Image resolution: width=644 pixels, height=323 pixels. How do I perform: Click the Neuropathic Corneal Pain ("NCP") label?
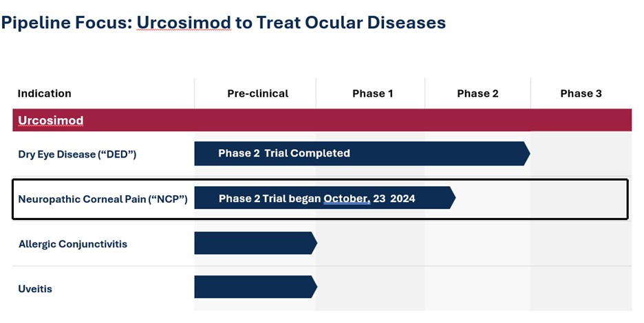(x=103, y=199)
